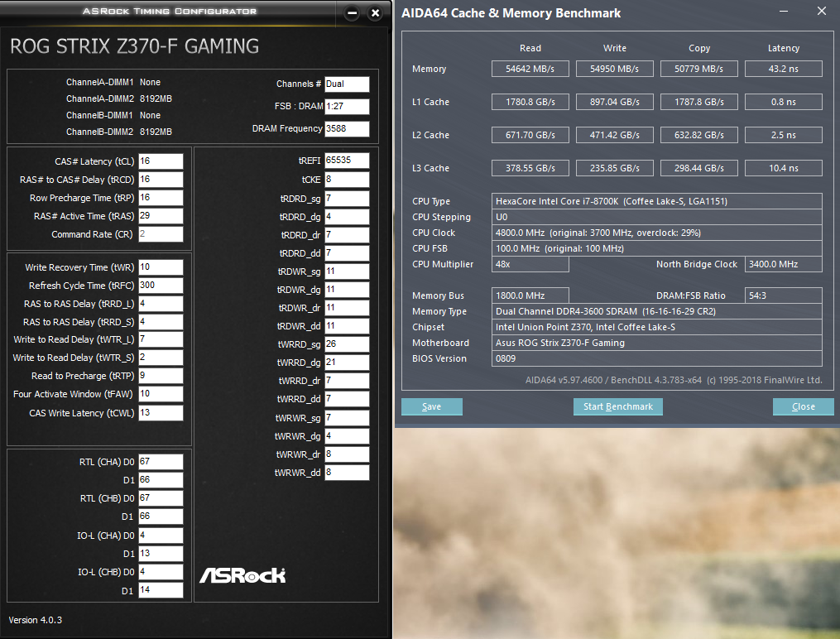This screenshot has height=639, width=840.
Task: Minimize the AIDA64 benchmark window
Action: [783, 12]
